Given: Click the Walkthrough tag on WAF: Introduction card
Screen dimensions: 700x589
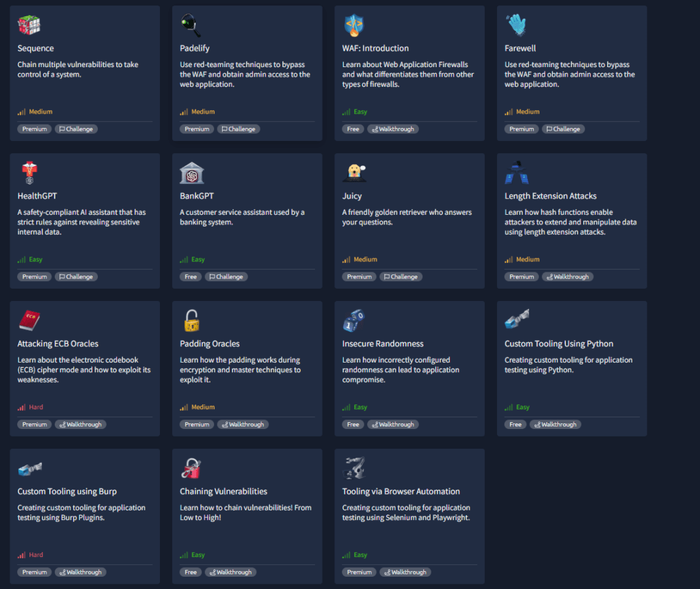Looking at the screenshot, I should click(393, 129).
